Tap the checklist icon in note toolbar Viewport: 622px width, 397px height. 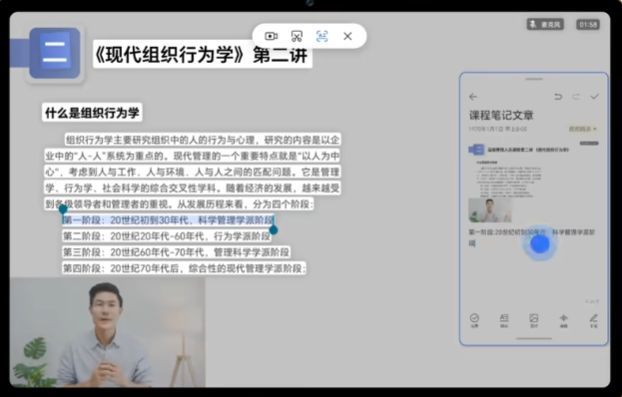point(474,320)
